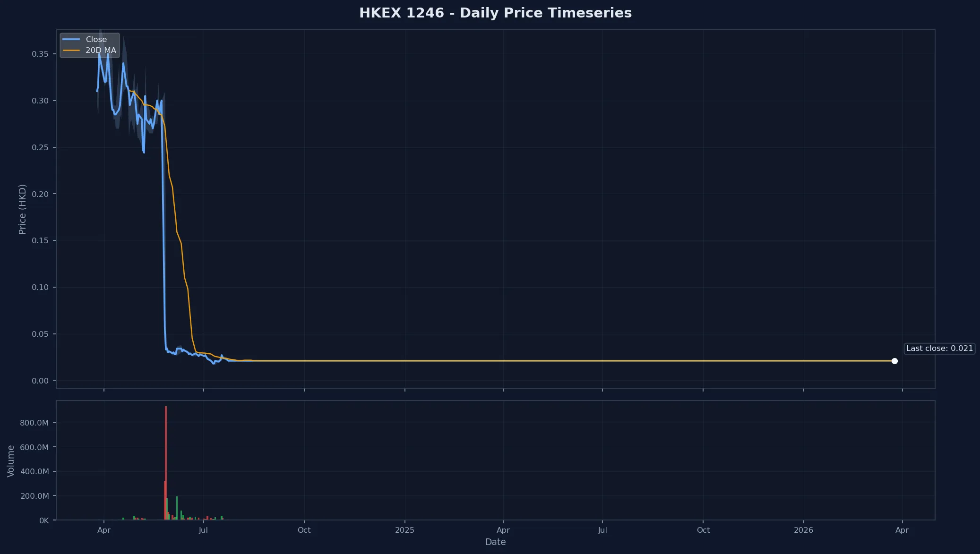Expand the legend box in the top-left corner

(90, 45)
